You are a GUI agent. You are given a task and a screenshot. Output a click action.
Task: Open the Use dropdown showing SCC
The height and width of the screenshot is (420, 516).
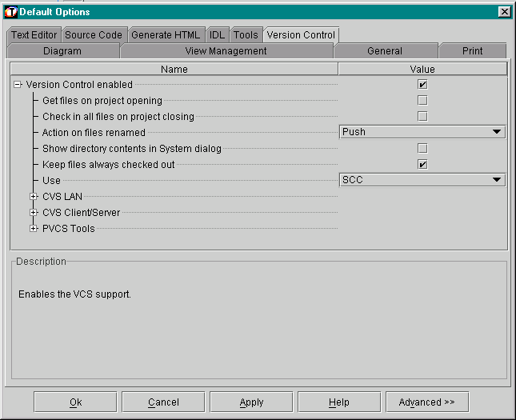click(496, 180)
